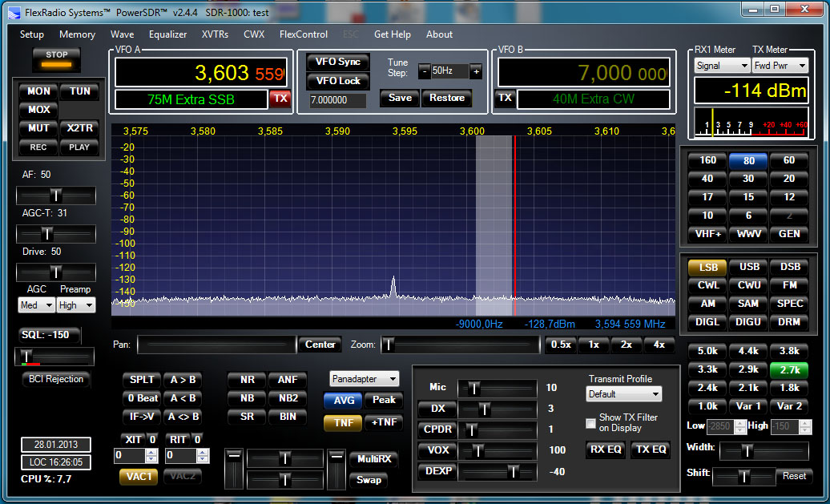
Task: Click the AF volume slider
Action: coord(55,196)
